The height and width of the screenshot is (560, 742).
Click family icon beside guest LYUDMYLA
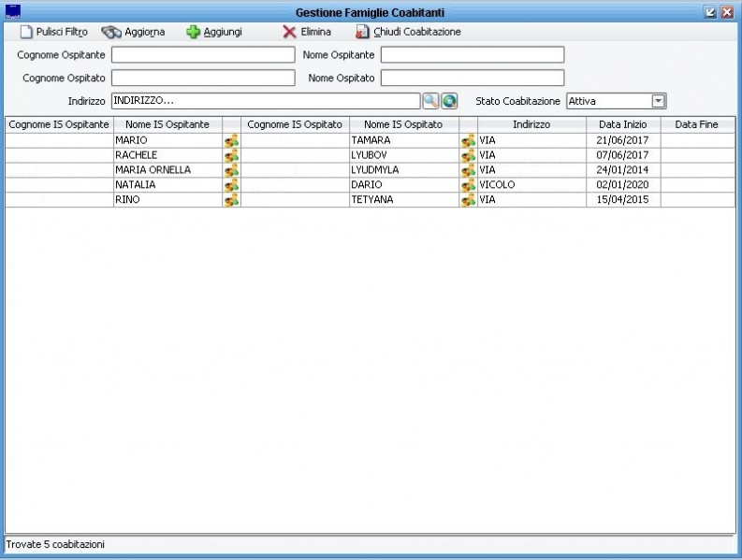click(x=468, y=170)
